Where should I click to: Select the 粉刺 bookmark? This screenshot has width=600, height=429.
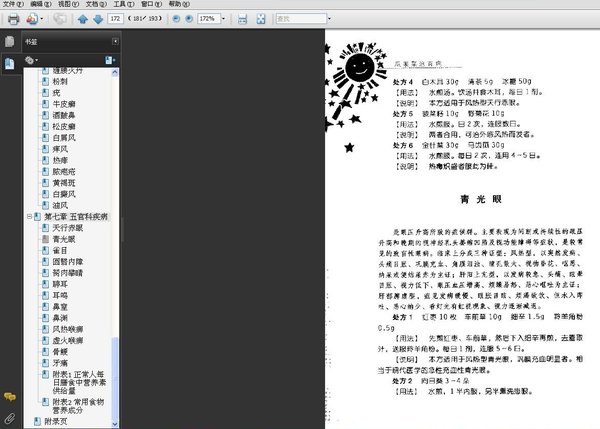pyautogui.click(x=60, y=82)
